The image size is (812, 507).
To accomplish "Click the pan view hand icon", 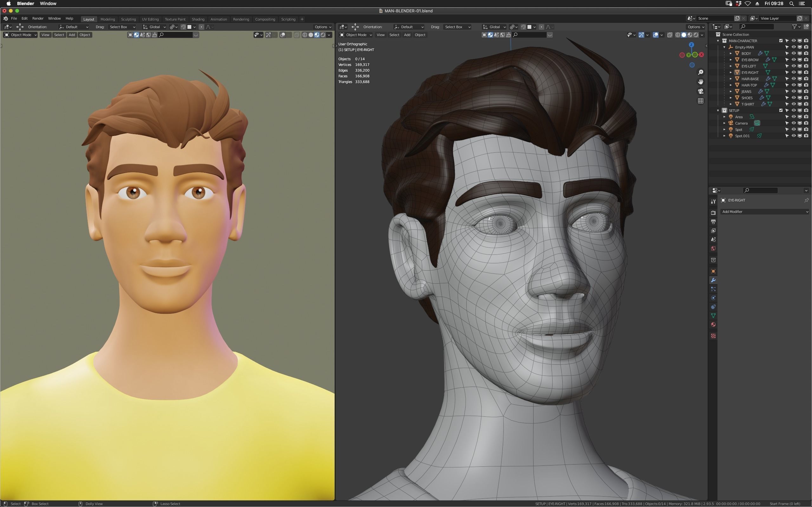I will [701, 82].
